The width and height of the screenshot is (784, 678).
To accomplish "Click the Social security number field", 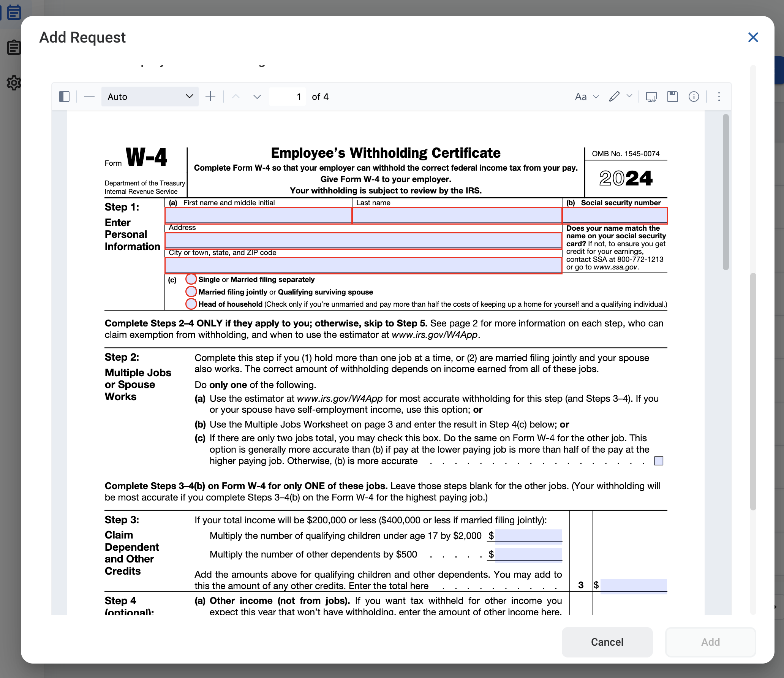I will 615,215.
